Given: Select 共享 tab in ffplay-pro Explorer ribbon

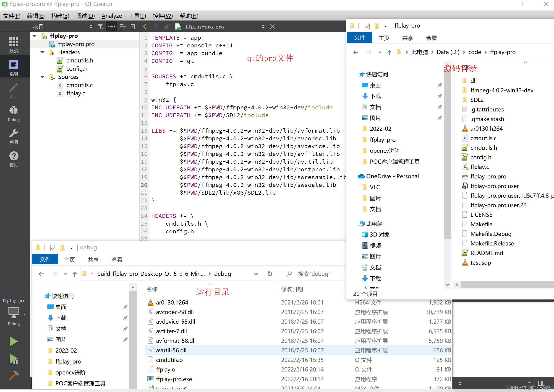Looking at the screenshot, I should coord(408,38).
